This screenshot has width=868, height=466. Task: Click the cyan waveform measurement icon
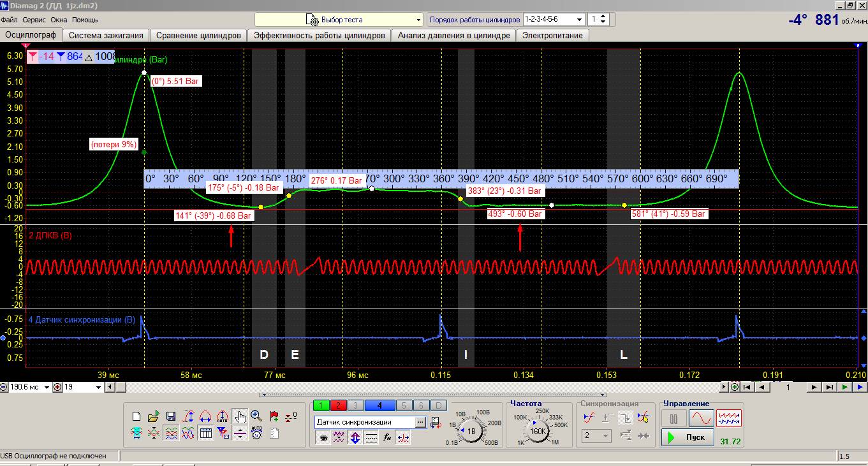(136, 433)
